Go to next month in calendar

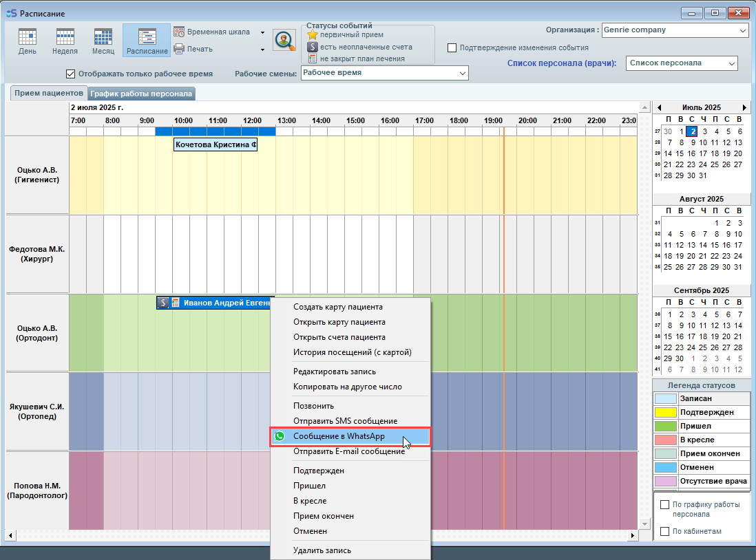[744, 108]
